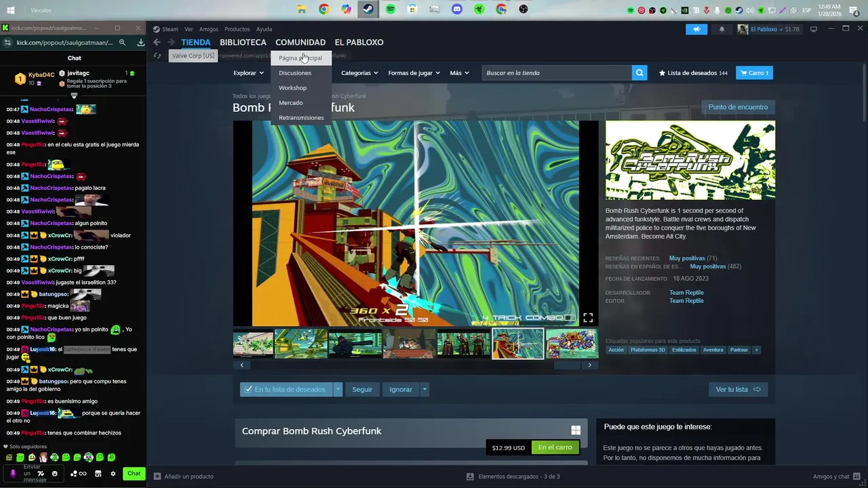Click the Steam back navigation arrow
868x488 pixels.
[157, 42]
